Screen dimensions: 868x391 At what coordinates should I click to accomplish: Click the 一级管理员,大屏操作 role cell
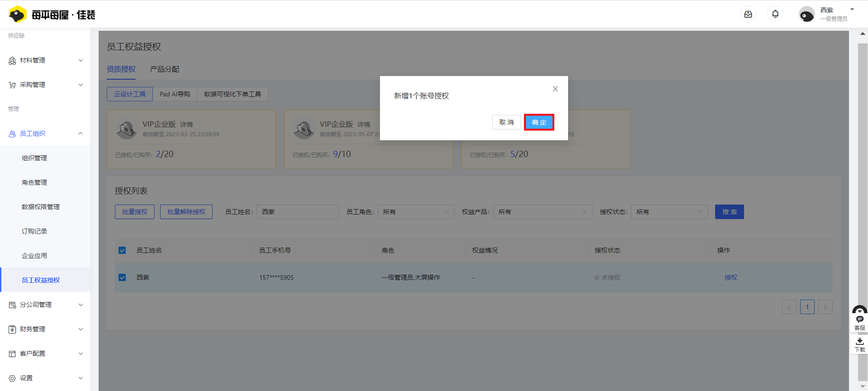coord(411,277)
